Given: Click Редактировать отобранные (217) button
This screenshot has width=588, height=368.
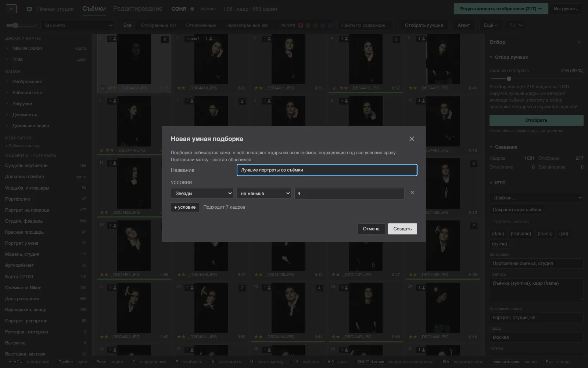Looking at the screenshot, I should [501, 9].
